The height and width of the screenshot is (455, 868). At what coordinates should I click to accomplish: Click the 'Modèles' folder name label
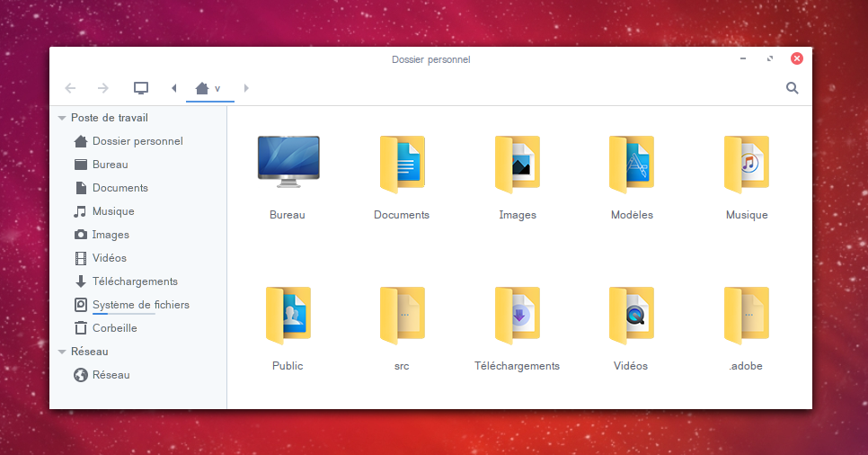[x=633, y=215]
